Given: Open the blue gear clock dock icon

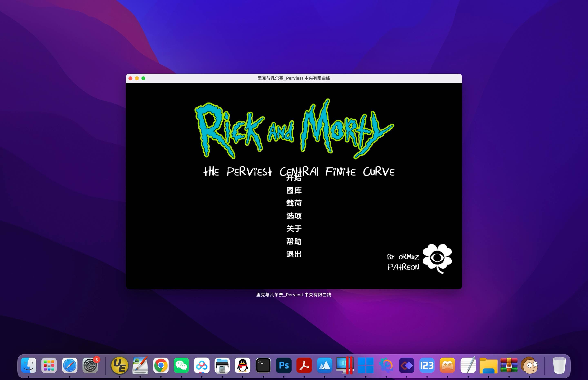Looking at the screenshot, I should [386, 365].
